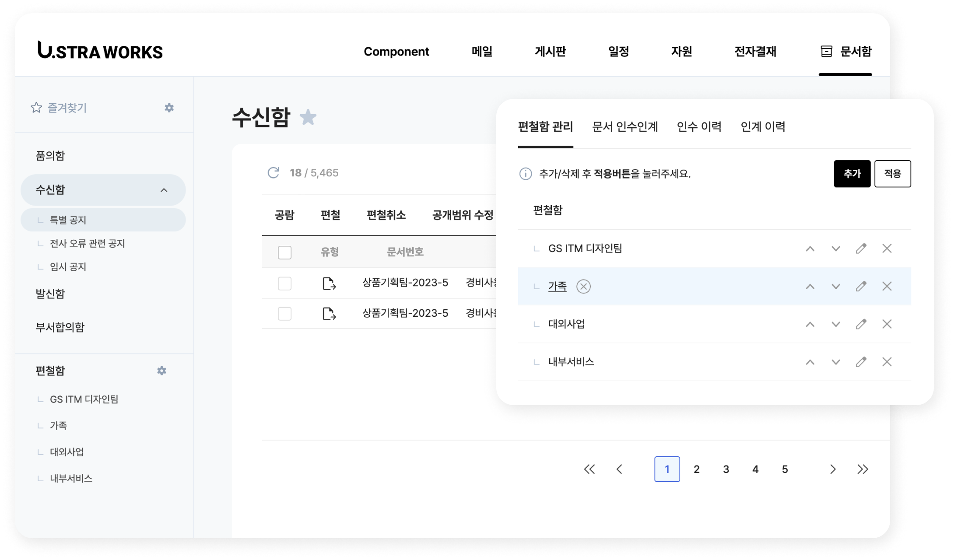
Task: Select 전사 오류 관련 공지 item
Action: pos(87,243)
